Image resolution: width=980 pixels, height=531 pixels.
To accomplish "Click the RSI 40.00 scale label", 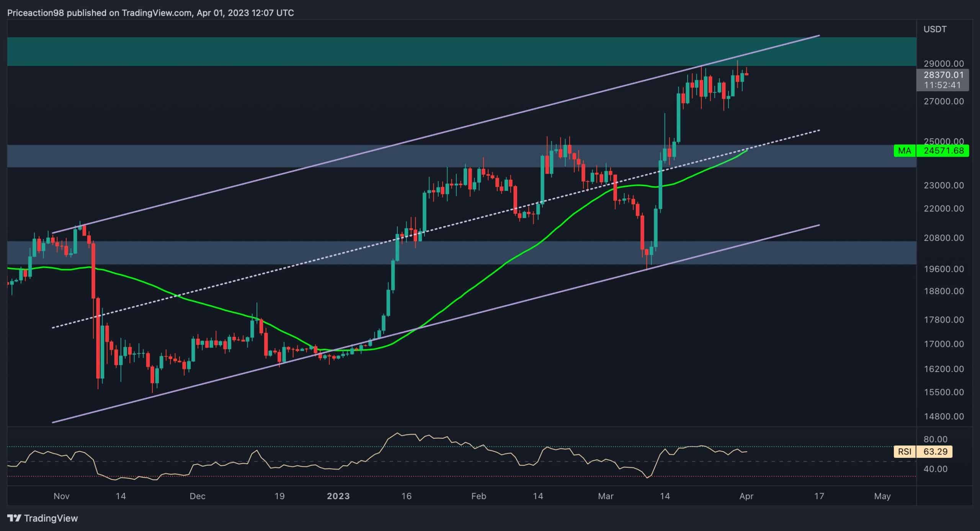I will [x=936, y=469].
